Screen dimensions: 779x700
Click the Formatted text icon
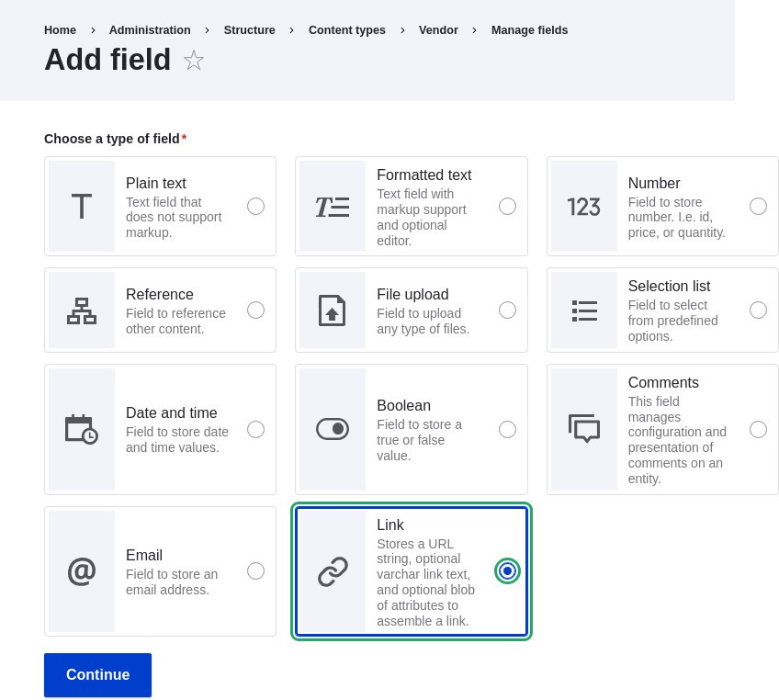click(333, 207)
